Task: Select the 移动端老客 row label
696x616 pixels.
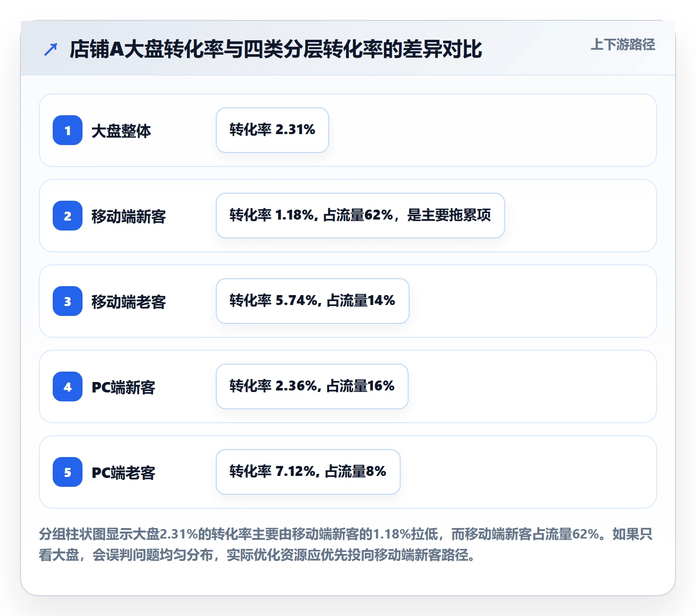Action: click(x=129, y=302)
